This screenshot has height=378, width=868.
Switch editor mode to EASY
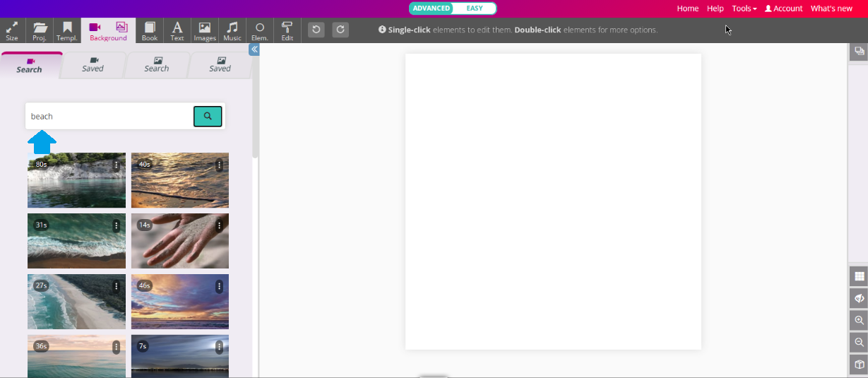click(475, 8)
